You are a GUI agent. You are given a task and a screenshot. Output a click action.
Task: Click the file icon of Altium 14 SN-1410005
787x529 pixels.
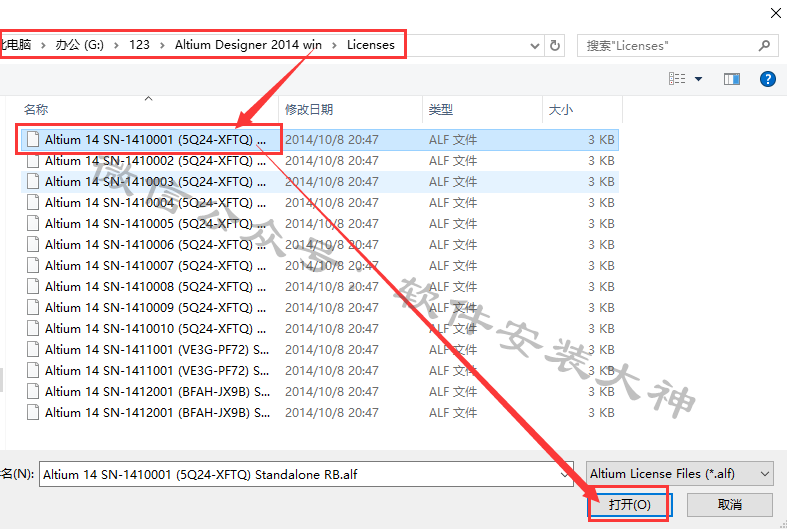pyautogui.click(x=33, y=223)
